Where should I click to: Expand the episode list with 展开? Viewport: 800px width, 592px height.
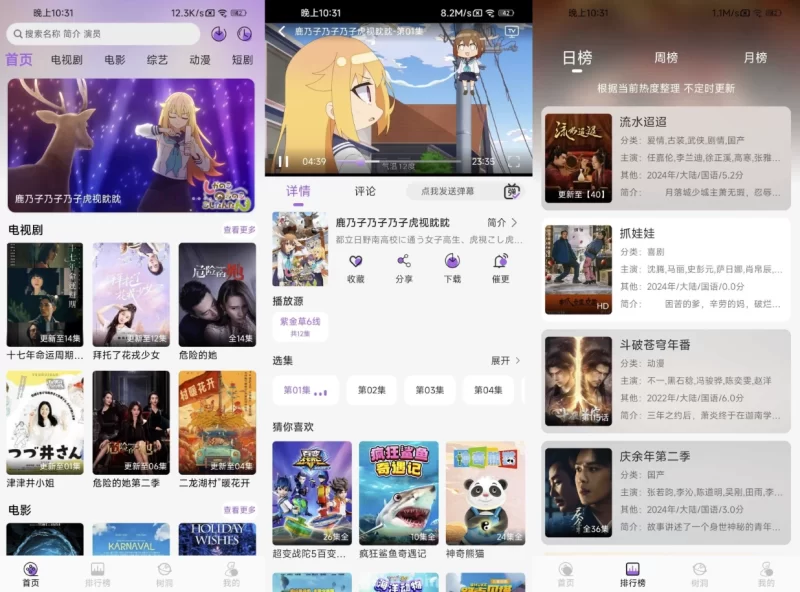[x=500, y=359]
